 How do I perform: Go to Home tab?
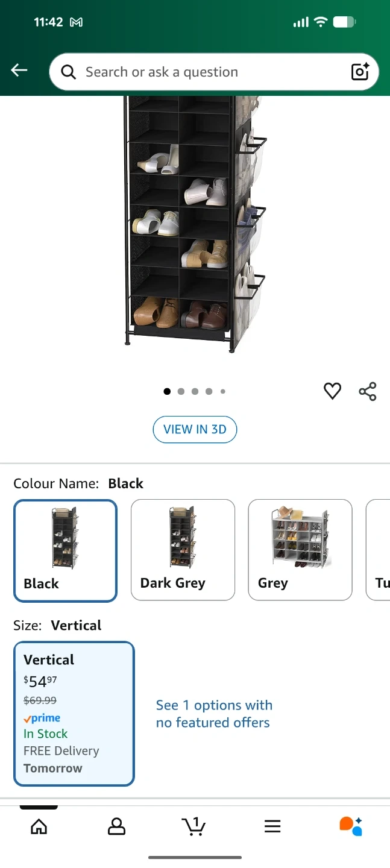pos(39,826)
